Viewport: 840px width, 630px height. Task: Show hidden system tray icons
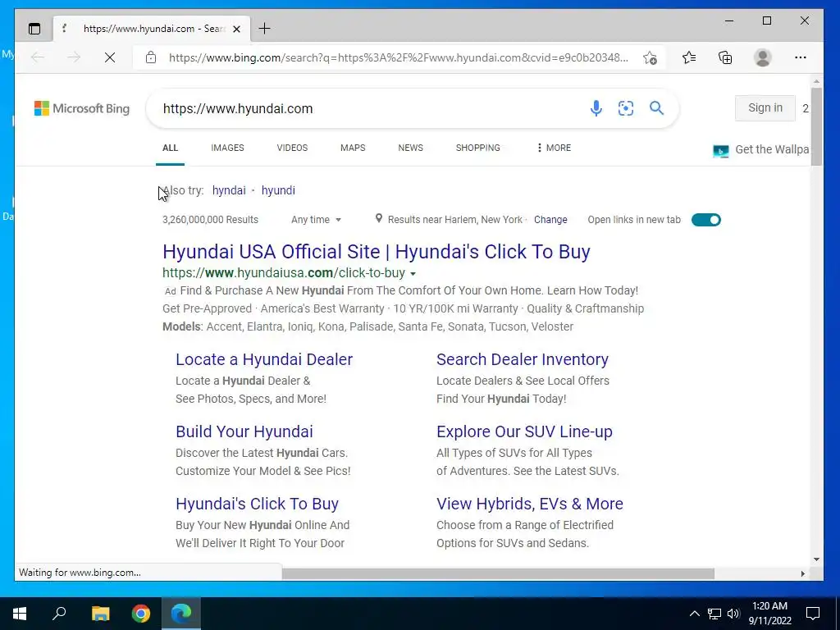click(x=694, y=614)
